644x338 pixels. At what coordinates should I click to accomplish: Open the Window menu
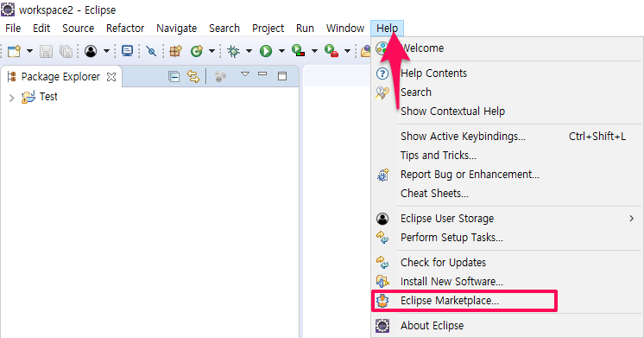pyautogui.click(x=345, y=28)
